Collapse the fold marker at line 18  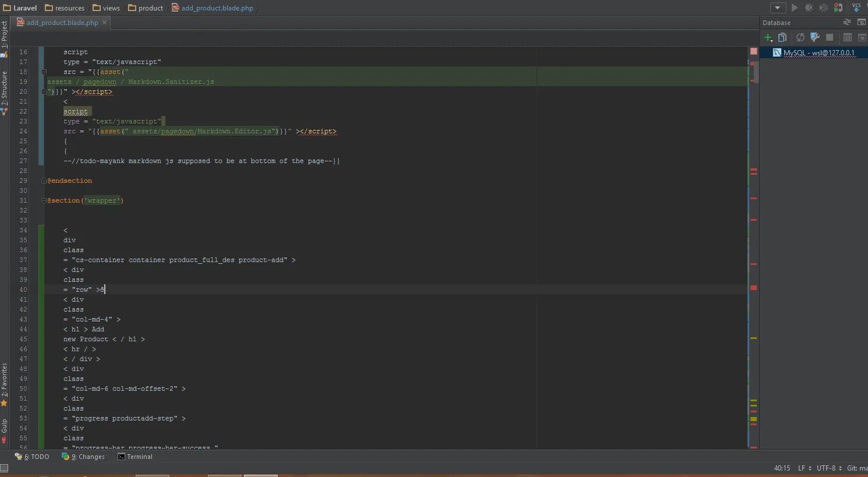(44, 72)
